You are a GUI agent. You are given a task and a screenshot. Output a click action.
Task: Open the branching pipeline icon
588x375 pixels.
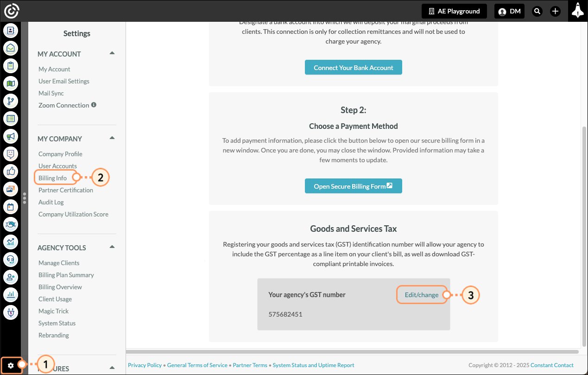11,101
